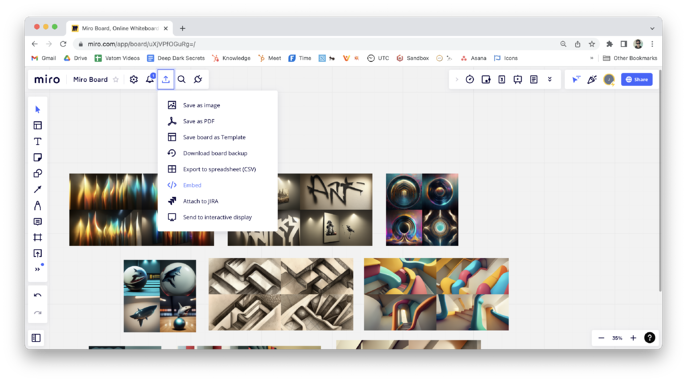
Task: Select the Comment tool
Action: coord(38,222)
